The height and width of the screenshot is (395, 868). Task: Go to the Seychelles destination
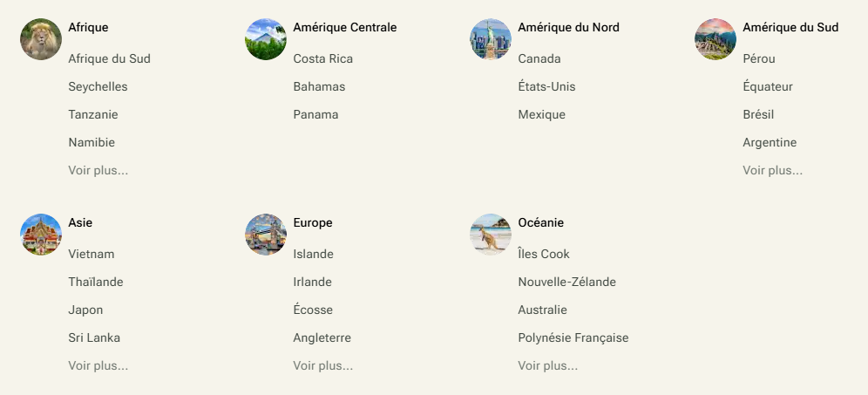[98, 86]
